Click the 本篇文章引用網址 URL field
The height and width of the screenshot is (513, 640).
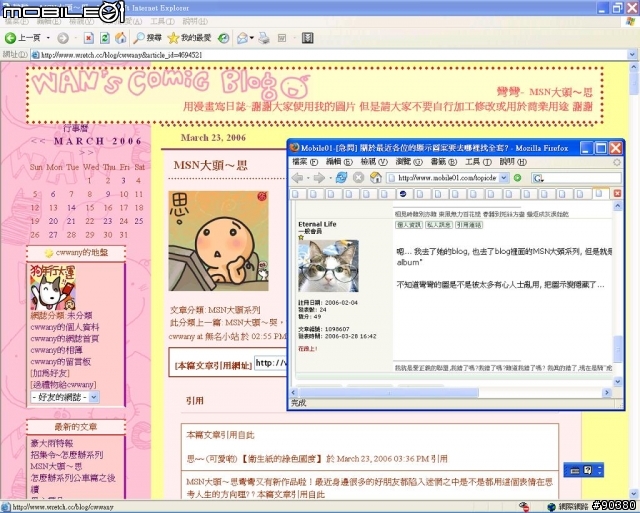click(x=271, y=363)
